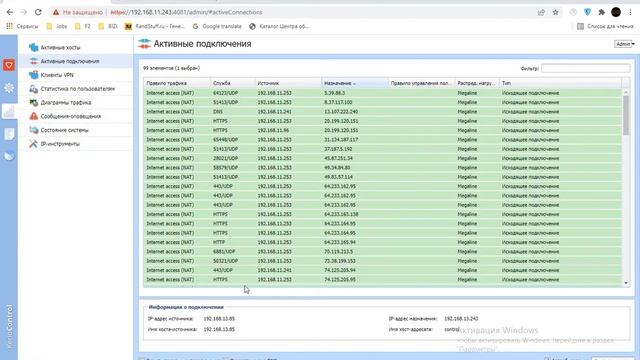Screen dimensions: 640x360
Task: Open Статистика по пользователям in the left menu
Action: coord(78,89)
